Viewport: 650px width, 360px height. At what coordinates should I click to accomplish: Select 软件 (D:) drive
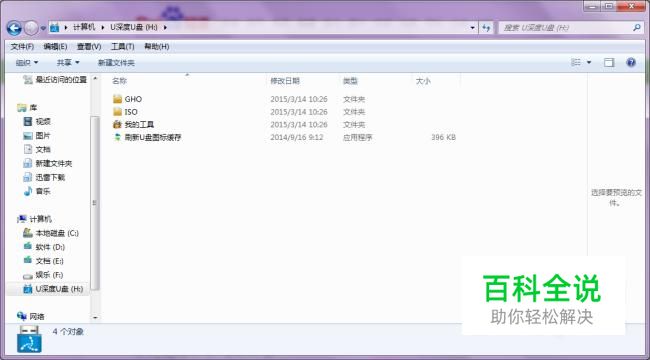click(x=44, y=247)
